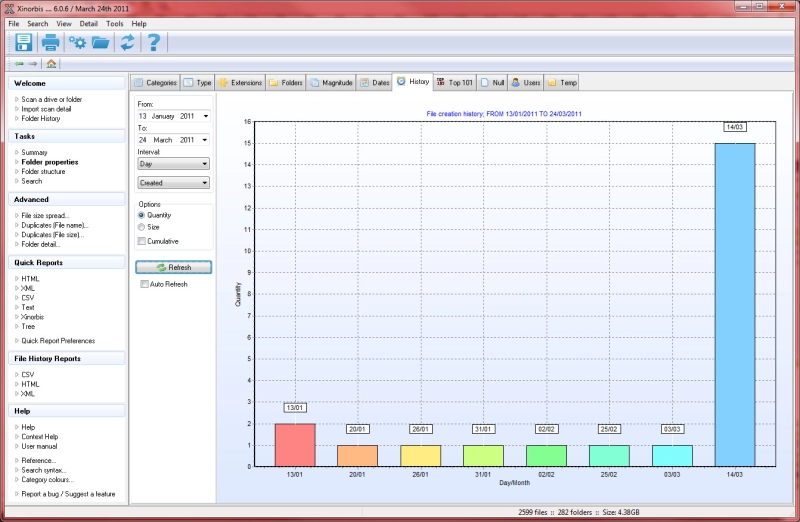Open Folder History link
800x522 pixels.
[40, 118]
